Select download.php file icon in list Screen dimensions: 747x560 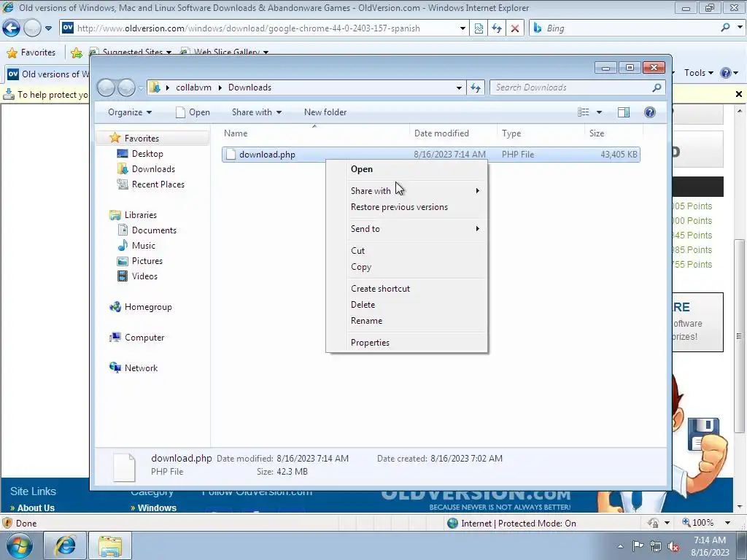pyautogui.click(x=231, y=155)
